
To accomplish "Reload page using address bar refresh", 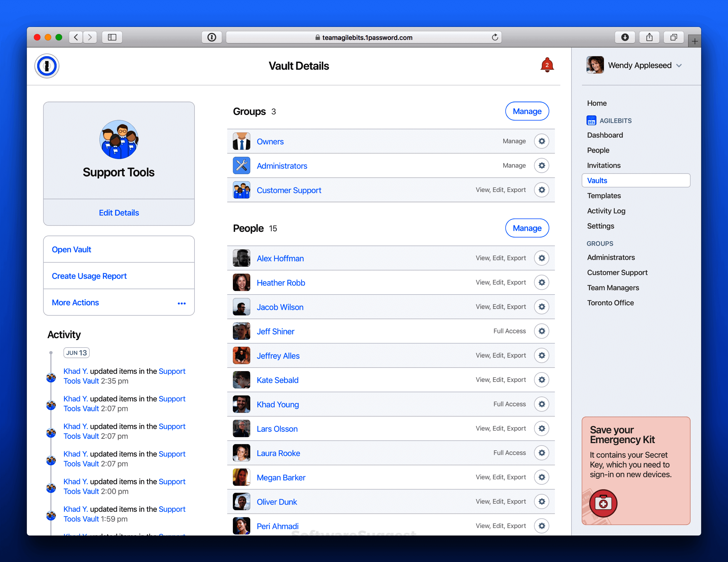I will click(x=495, y=37).
